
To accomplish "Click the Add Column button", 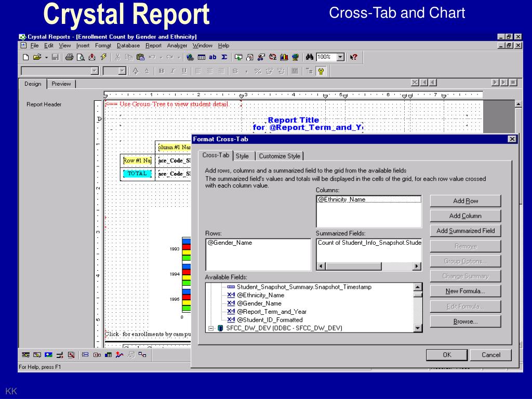I will pos(465,216).
